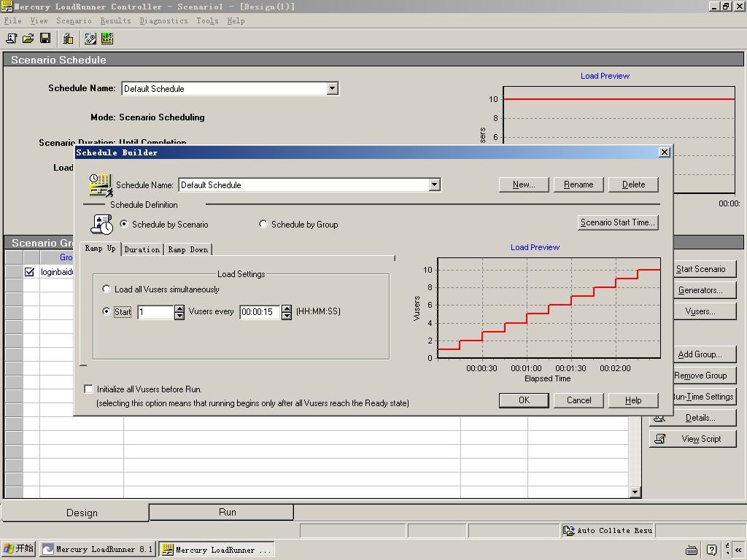Click the Scenario Start Time button
747x560 pixels.
(x=617, y=222)
